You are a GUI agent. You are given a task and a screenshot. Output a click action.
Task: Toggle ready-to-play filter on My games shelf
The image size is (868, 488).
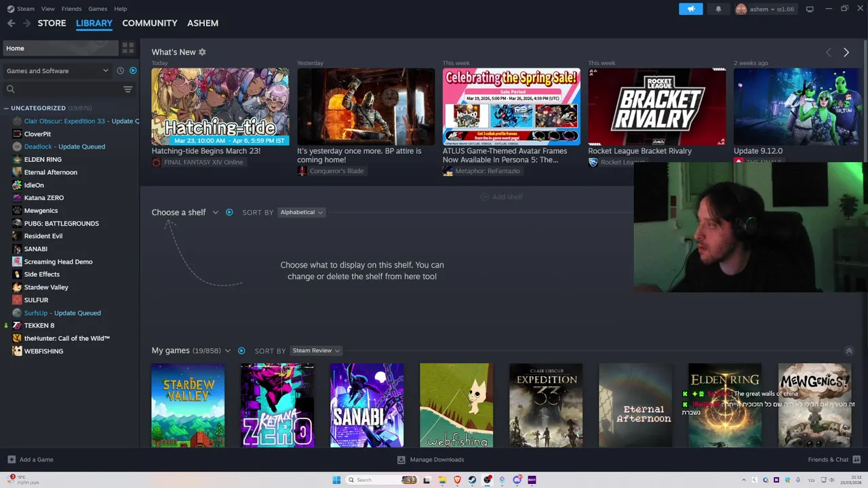click(x=241, y=350)
